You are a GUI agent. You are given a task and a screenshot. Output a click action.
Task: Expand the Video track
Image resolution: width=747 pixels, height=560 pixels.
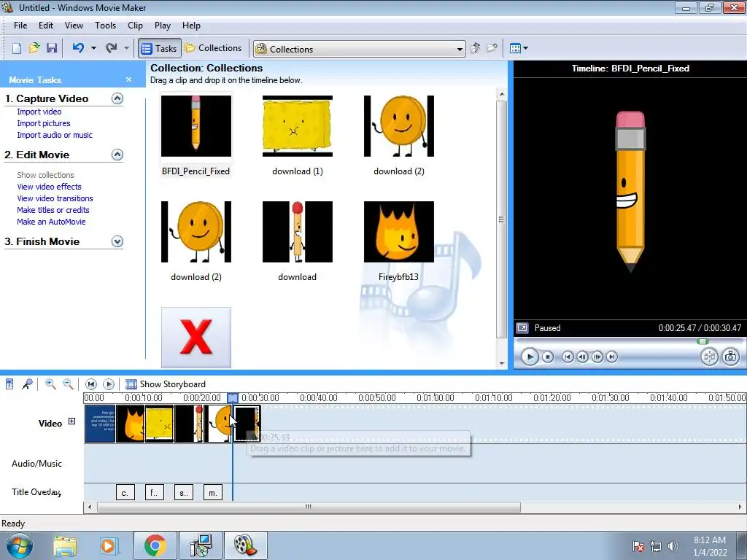tap(72, 421)
